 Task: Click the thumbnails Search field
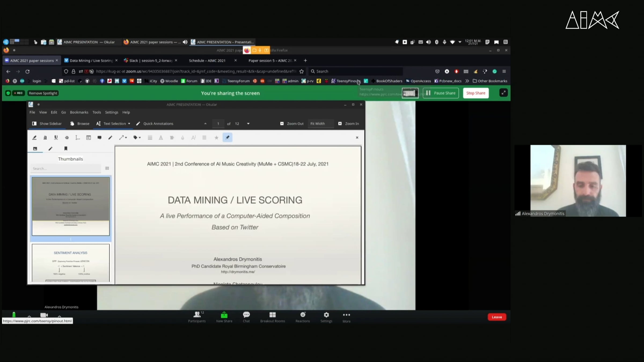click(65, 169)
